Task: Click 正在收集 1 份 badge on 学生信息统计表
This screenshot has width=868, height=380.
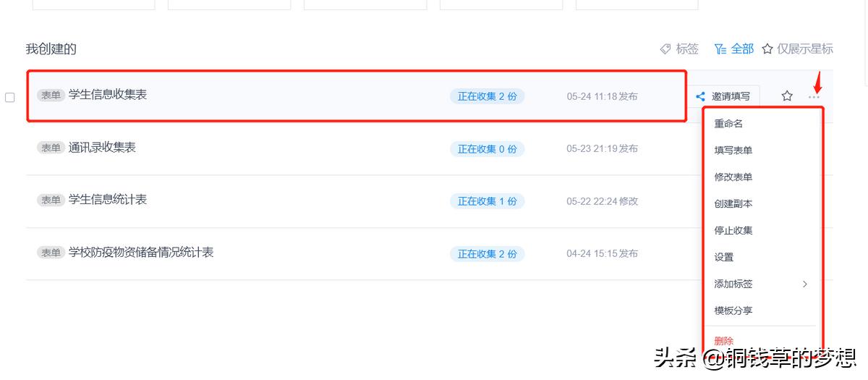Action: coord(487,201)
